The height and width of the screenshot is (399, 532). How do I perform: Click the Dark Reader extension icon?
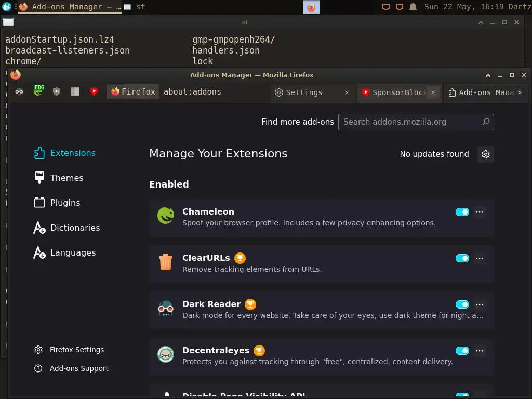coord(166,308)
